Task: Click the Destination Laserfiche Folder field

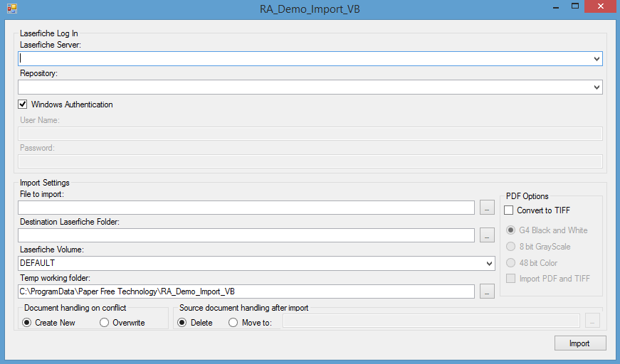Action: click(246, 235)
